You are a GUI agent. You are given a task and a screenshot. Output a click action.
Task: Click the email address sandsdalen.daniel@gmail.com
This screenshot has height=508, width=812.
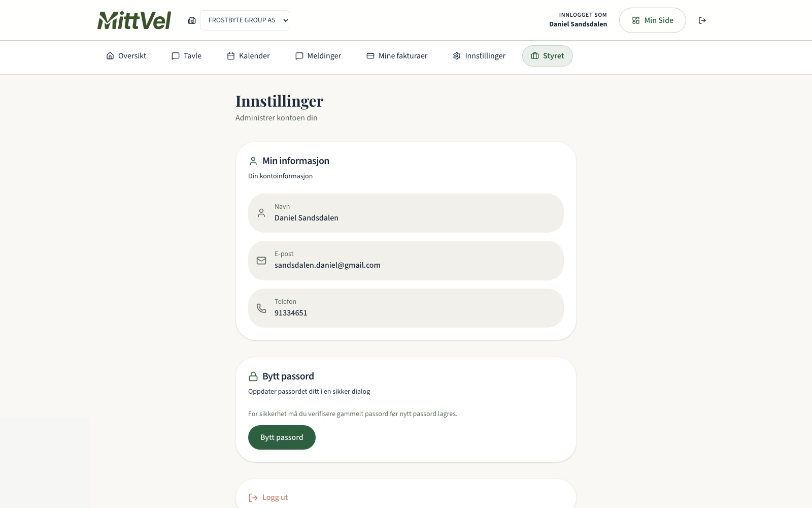coord(327,265)
